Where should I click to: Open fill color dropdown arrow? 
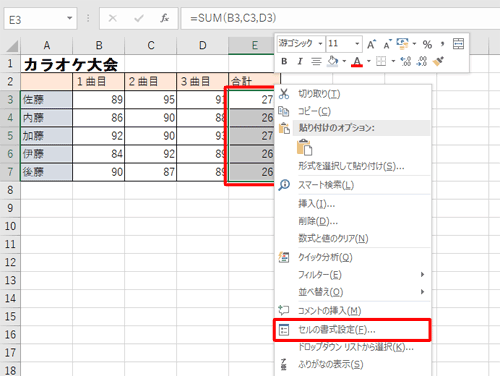click(x=344, y=61)
